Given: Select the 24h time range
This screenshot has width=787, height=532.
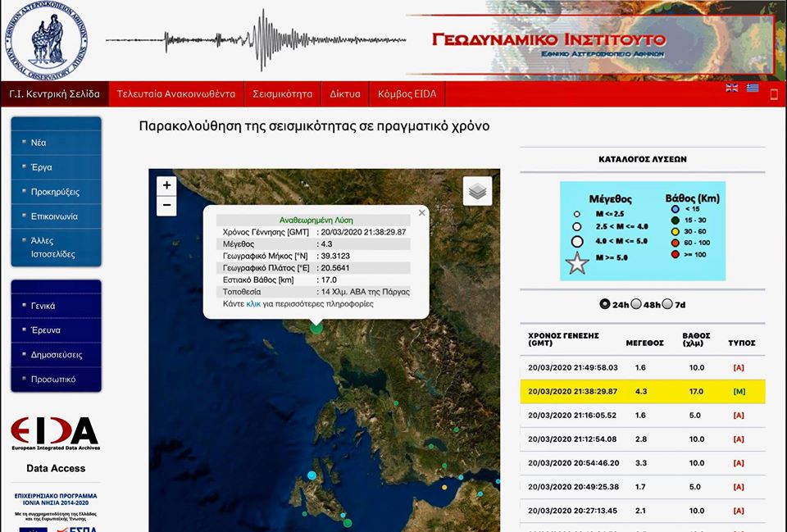Looking at the screenshot, I should coord(605,304).
